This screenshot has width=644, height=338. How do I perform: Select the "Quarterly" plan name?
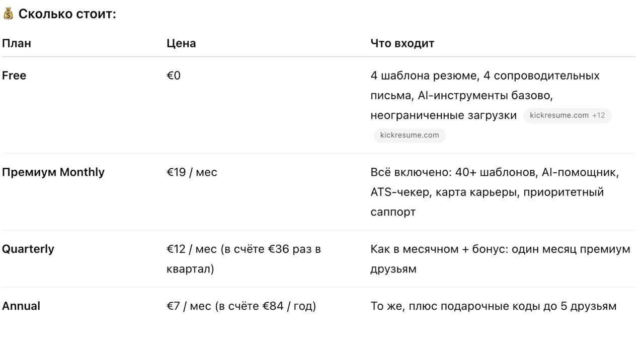click(x=28, y=249)
